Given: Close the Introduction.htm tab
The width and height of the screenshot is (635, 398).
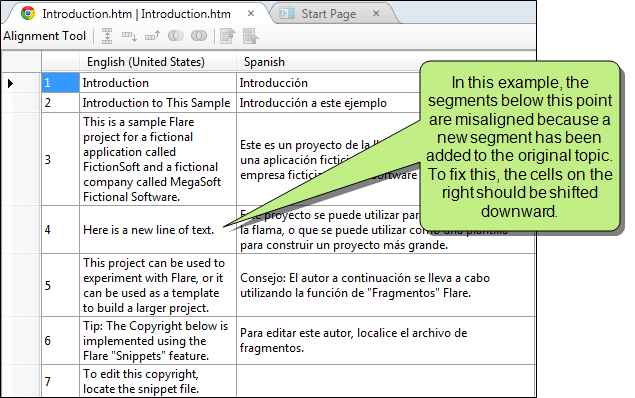Looking at the screenshot, I should coord(251,13).
